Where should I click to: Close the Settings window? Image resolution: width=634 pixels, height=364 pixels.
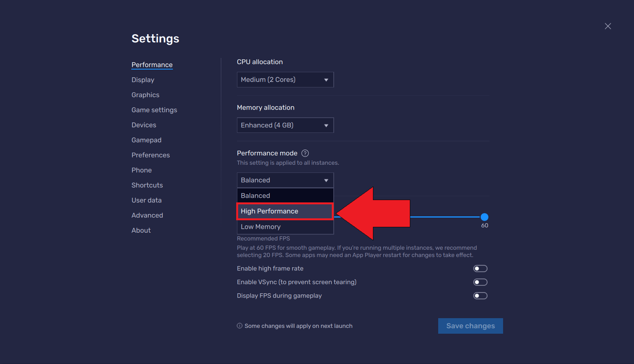[x=608, y=26]
